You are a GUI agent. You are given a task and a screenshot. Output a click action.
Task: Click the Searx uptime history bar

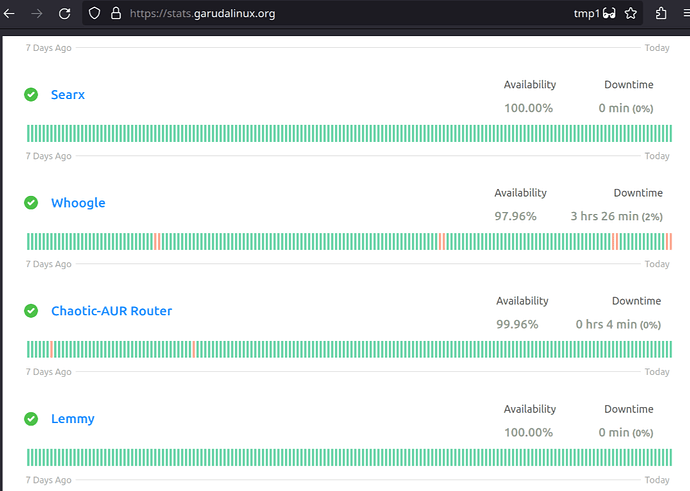point(349,133)
